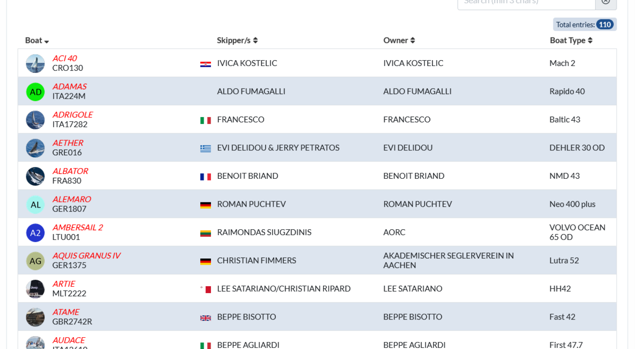Clear the search box with the X button
Image resolution: width=644 pixels, height=349 pixels.
606,2
